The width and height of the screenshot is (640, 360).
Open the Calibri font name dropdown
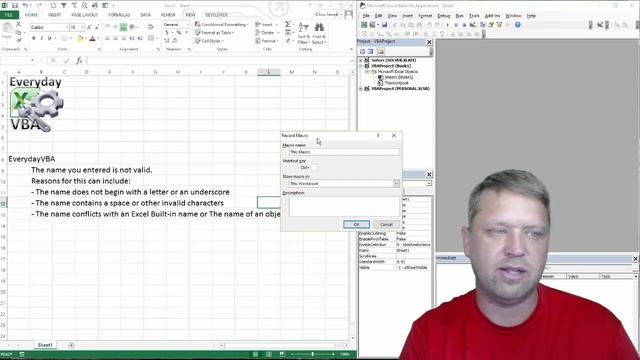[67, 27]
